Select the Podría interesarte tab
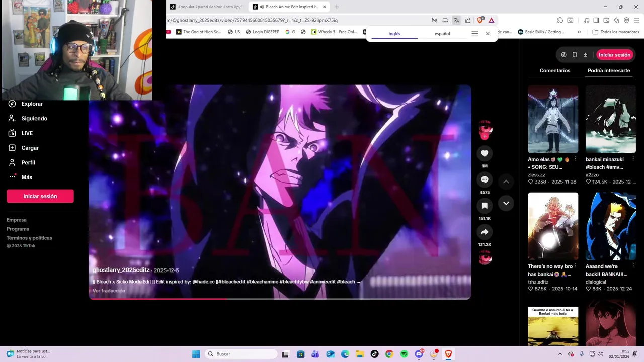This screenshot has width=644, height=362. [609, 71]
